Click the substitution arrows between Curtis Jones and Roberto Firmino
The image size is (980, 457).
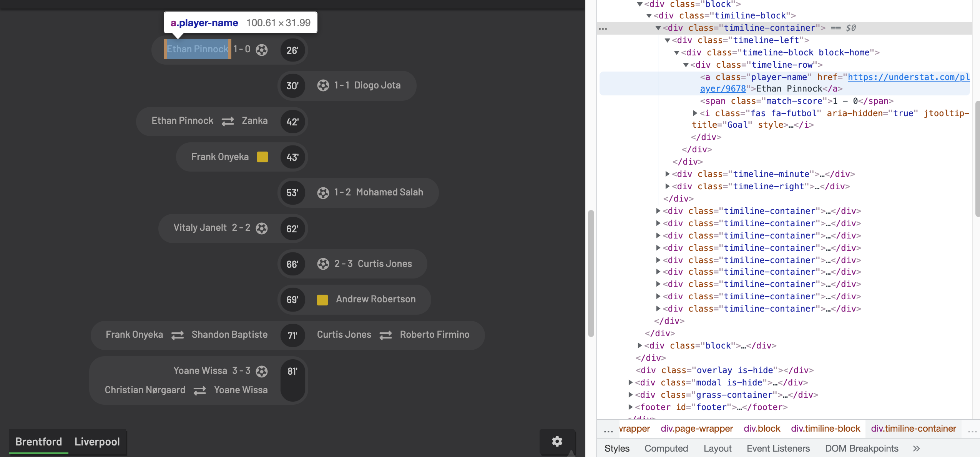(x=385, y=335)
